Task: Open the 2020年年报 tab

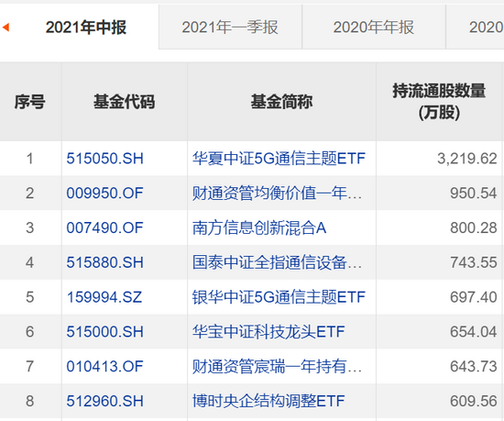Action: [x=374, y=28]
